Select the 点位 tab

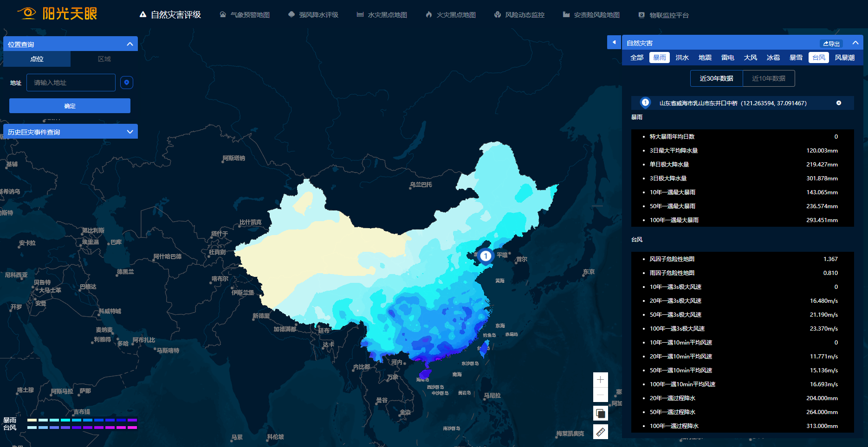(x=37, y=59)
